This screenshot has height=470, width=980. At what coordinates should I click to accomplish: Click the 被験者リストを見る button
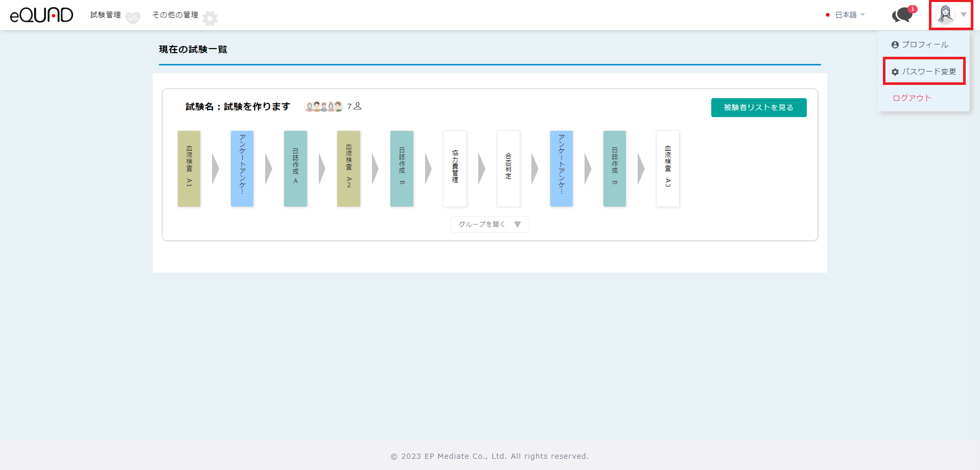[x=759, y=107]
